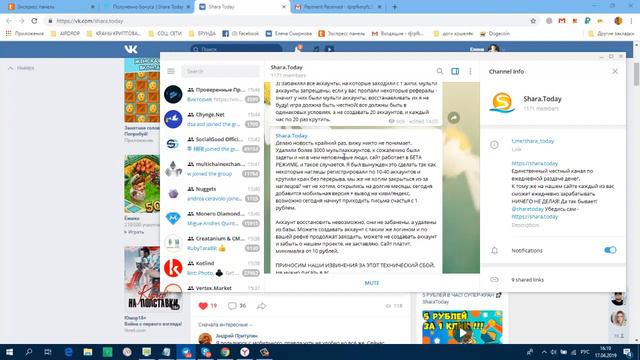The image size is (640, 360).
Task: Click the MUTE button below the chat
Action: (372, 283)
